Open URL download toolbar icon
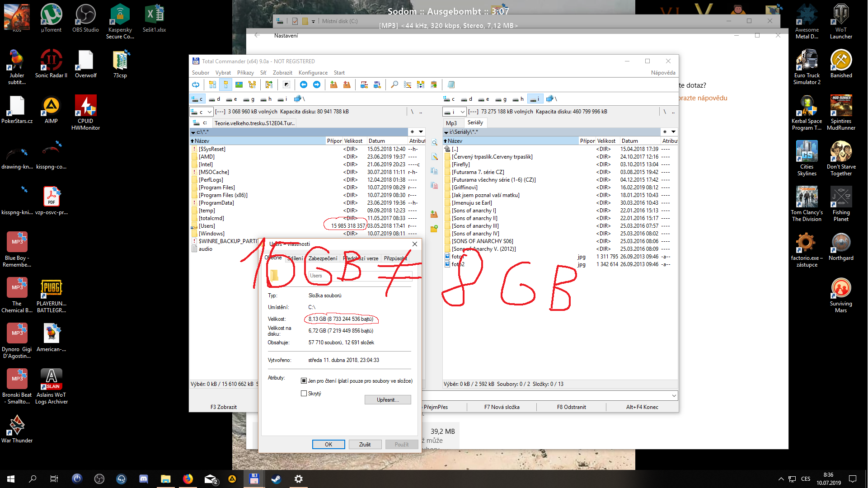This screenshot has width=868, height=488. [377, 84]
